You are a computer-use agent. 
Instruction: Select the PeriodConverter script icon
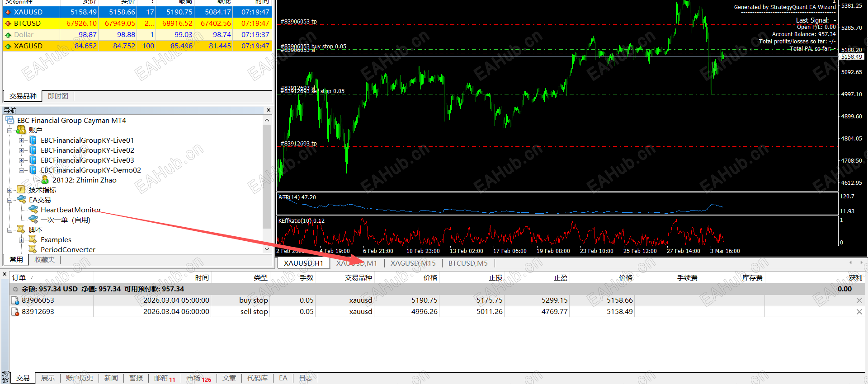33,249
